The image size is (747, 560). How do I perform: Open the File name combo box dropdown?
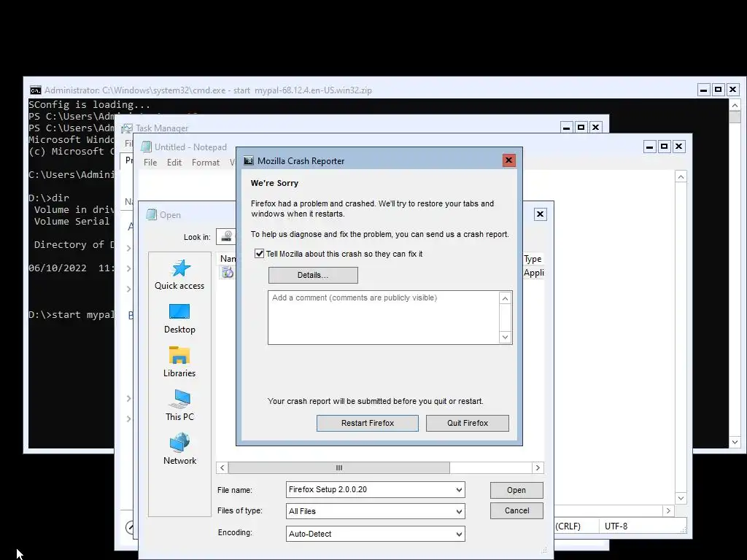point(459,489)
